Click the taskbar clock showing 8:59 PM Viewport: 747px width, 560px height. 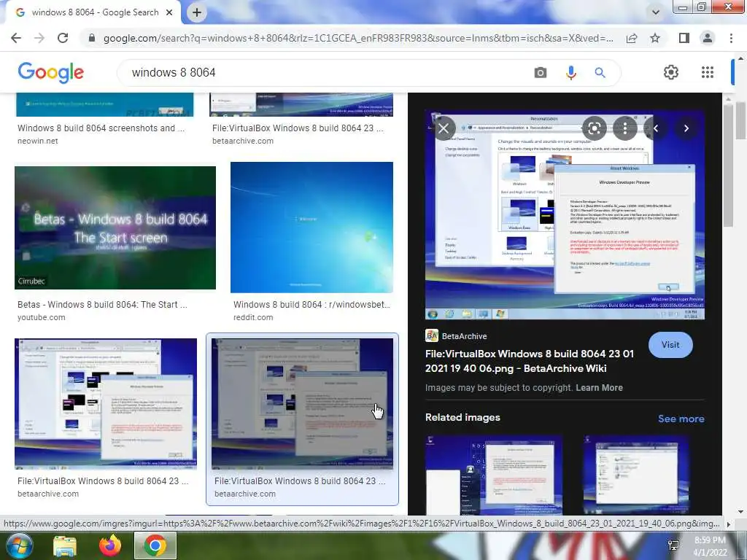coord(710,546)
